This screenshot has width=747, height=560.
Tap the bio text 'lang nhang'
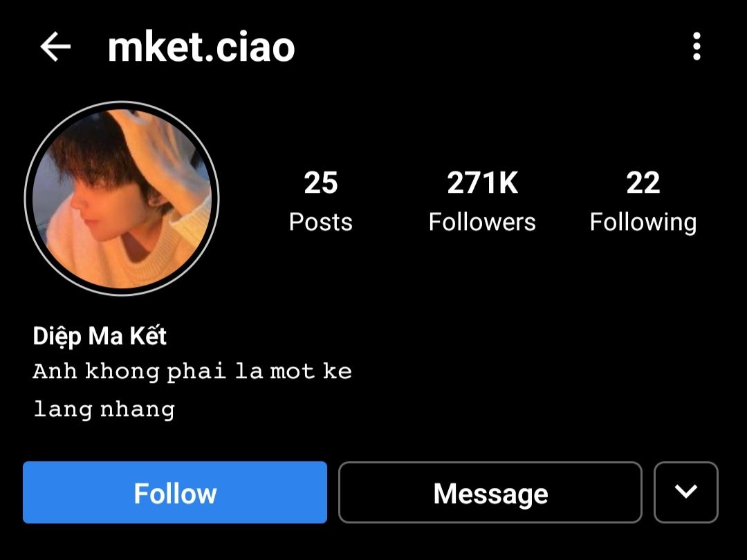104,409
